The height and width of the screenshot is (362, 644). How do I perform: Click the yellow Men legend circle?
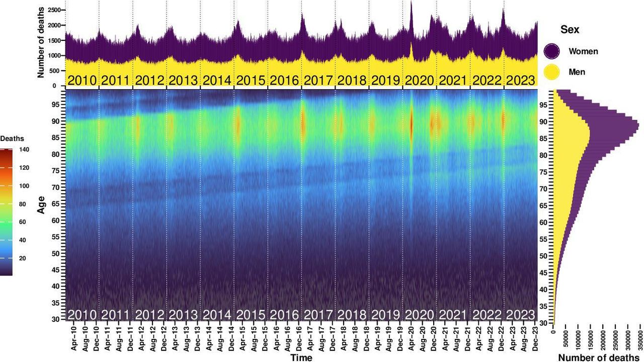pos(552,72)
